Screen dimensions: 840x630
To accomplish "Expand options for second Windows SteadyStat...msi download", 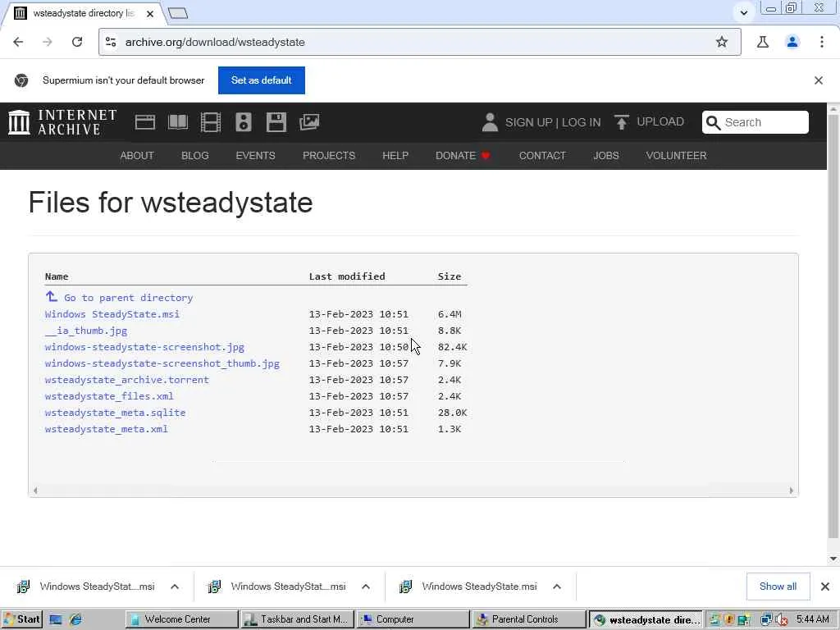I will point(366,587).
